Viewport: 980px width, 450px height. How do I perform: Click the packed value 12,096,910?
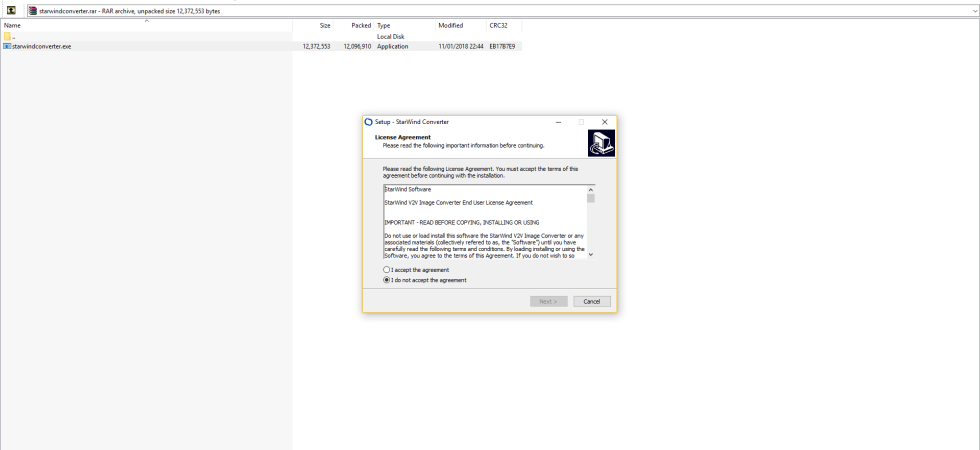click(x=357, y=46)
